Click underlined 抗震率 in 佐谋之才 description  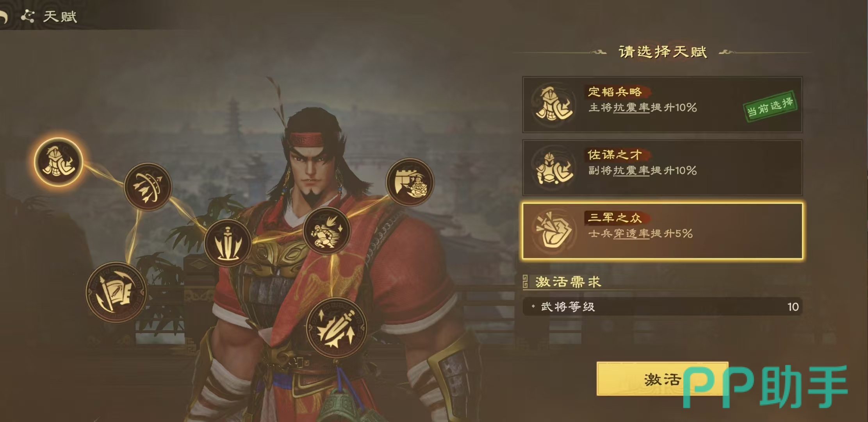tap(631, 170)
